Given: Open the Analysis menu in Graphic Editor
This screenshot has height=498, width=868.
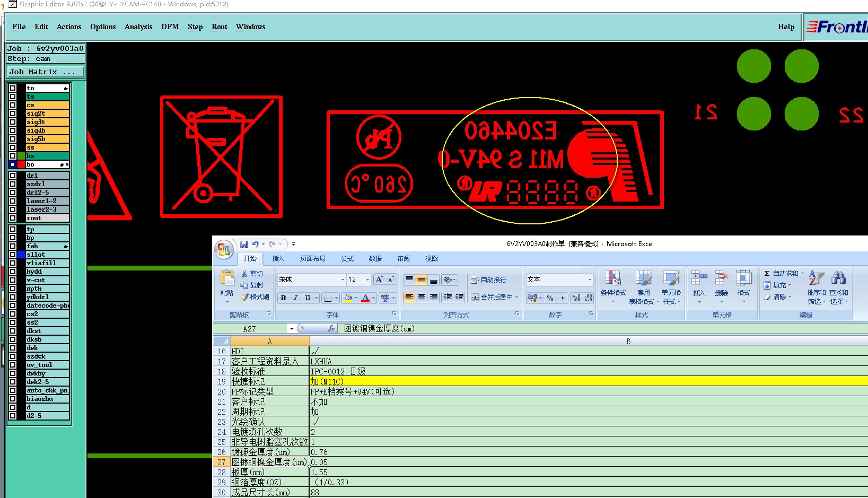Looking at the screenshot, I should (x=138, y=27).
